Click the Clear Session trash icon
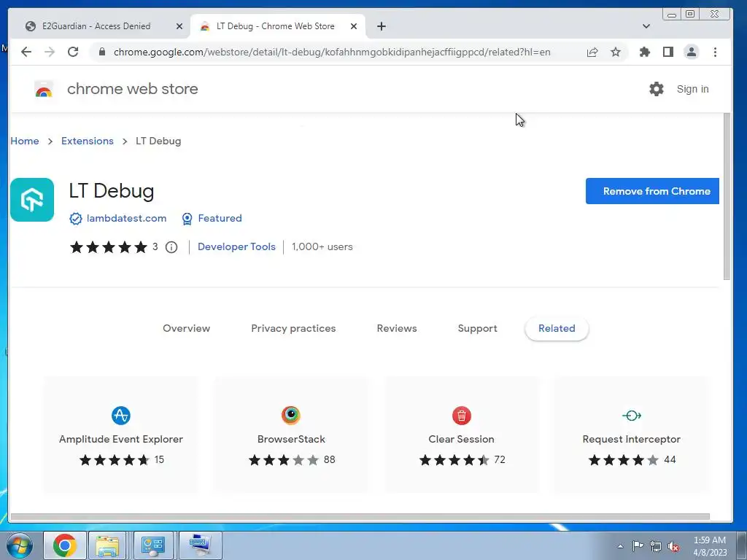 462,415
